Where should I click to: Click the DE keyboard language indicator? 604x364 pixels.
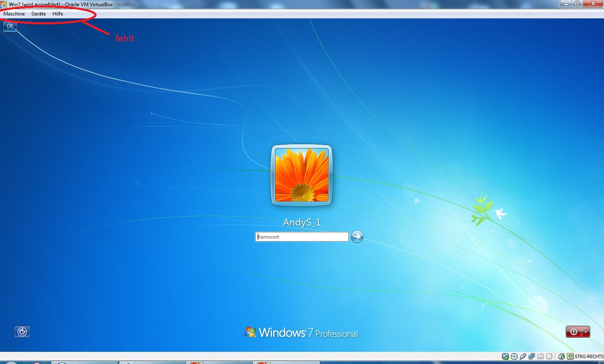pyautogui.click(x=10, y=26)
